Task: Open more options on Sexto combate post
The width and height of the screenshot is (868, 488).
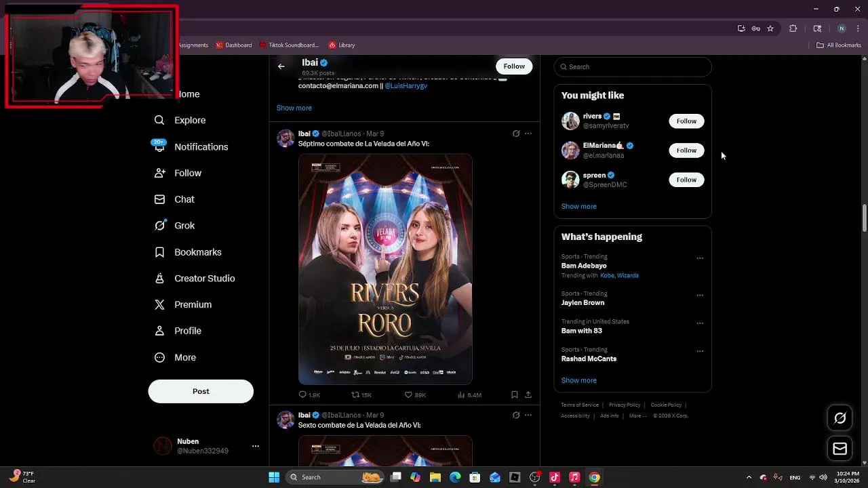Action: pyautogui.click(x=528, y=415)
